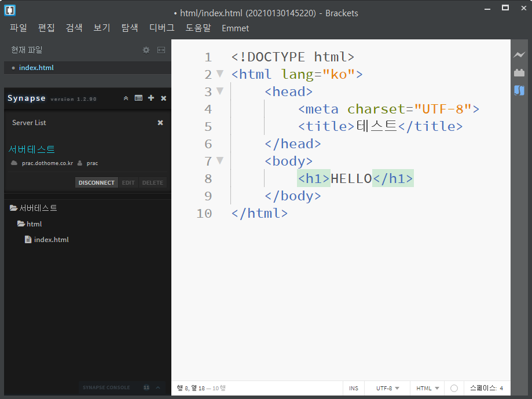Open the Extension Manager icon
The image size is (532, 399).
pos(519,72)
